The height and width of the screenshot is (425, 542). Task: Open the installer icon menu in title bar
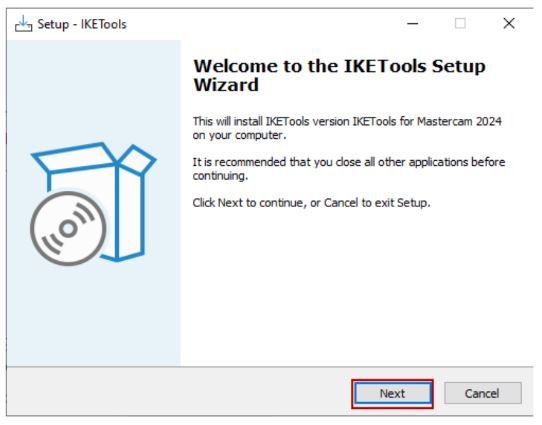(24, 24)
